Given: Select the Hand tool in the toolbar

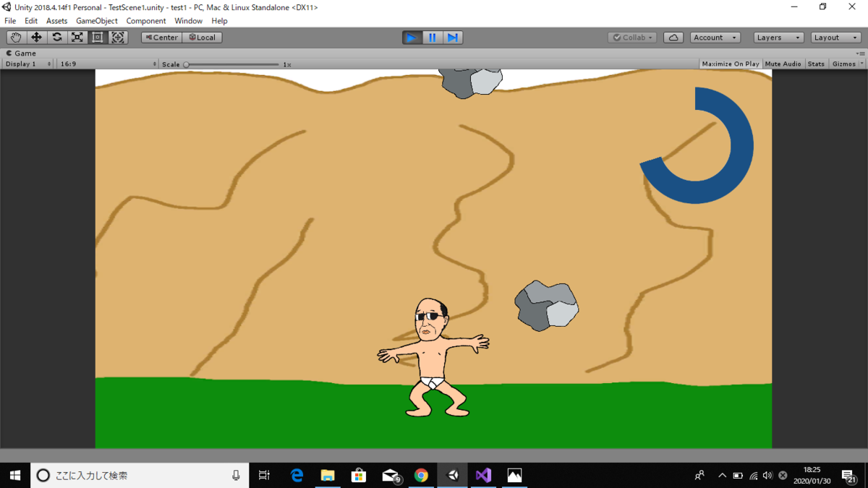Looking at the screenshot, I should pyautogui.click(x=16, y=38).
